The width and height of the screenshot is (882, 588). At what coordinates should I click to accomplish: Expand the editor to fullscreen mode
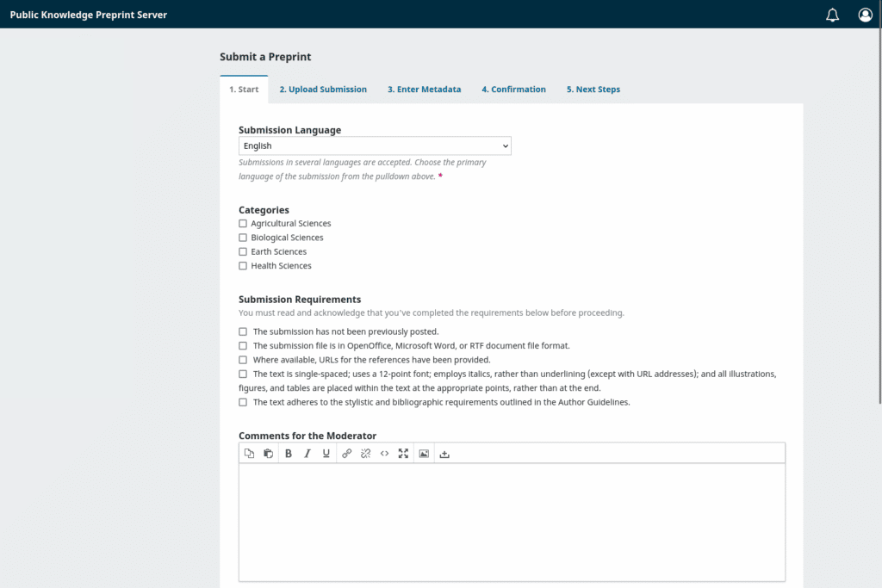coord(403,454)
